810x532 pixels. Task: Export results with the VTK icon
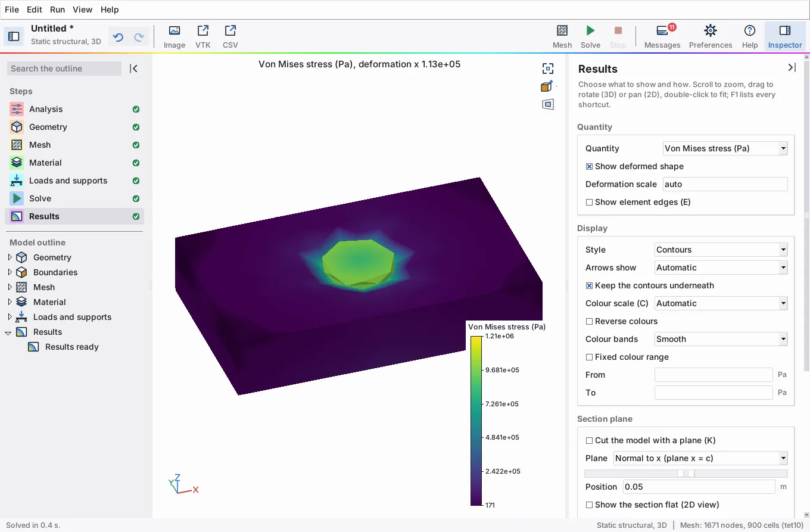tap(203, 36)
